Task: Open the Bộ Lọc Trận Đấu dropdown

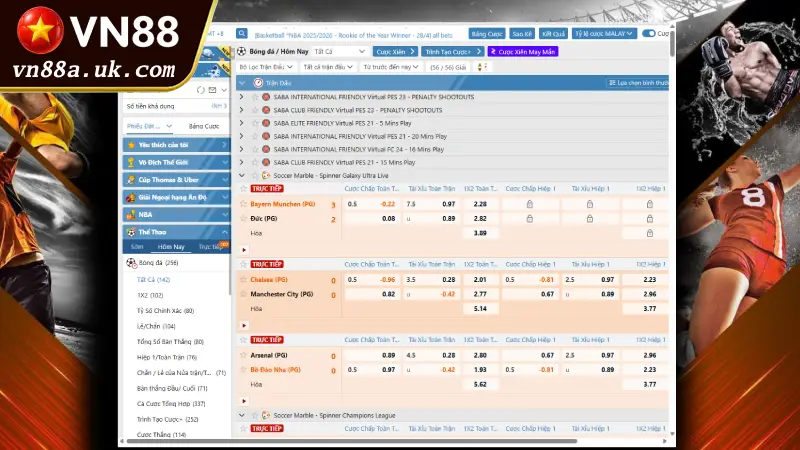Action: click(266, 67)
